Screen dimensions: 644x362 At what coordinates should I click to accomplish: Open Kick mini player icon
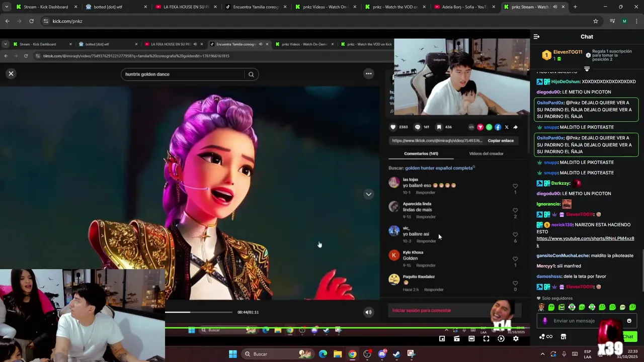coord(442,339)
